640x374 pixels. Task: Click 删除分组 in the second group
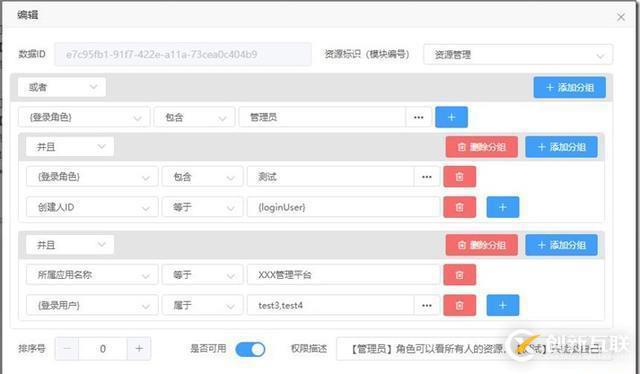[x=482, y=245]
